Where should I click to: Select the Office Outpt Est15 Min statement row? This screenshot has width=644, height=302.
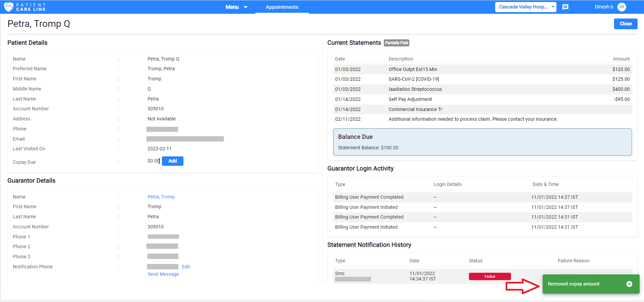(482, 69)
